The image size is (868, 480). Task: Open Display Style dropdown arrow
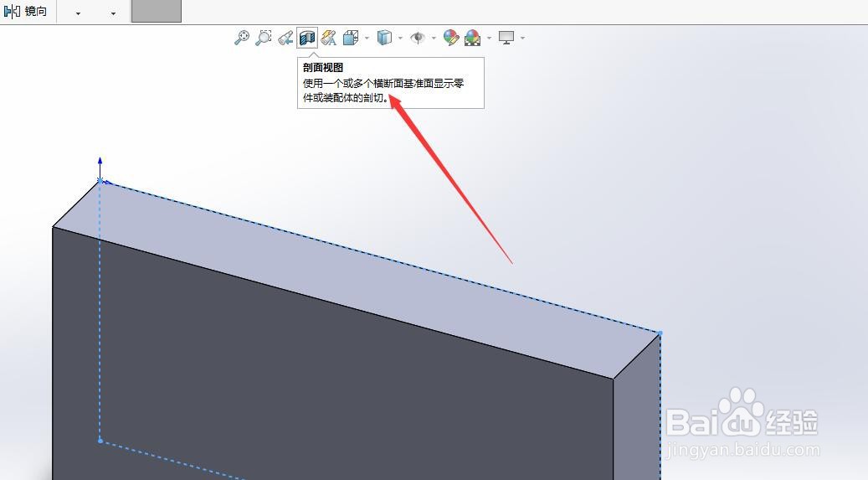pyautogui.click(x=400, y=39)
